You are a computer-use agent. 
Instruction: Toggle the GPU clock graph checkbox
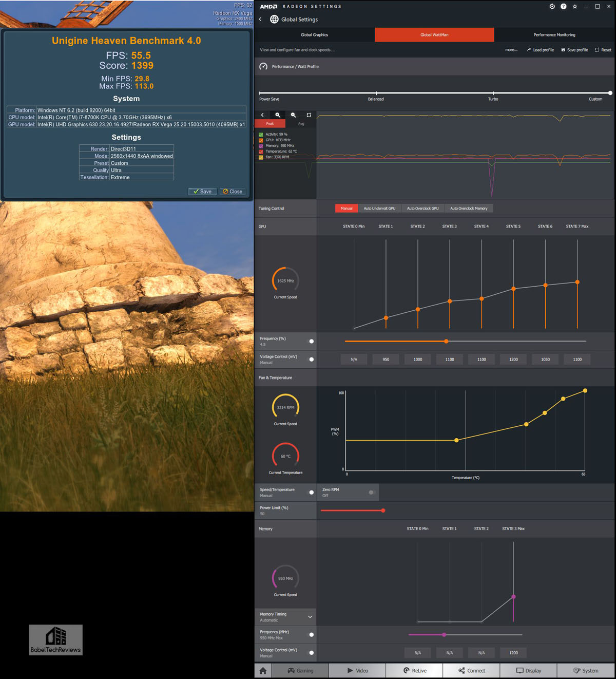pos(261,140)
